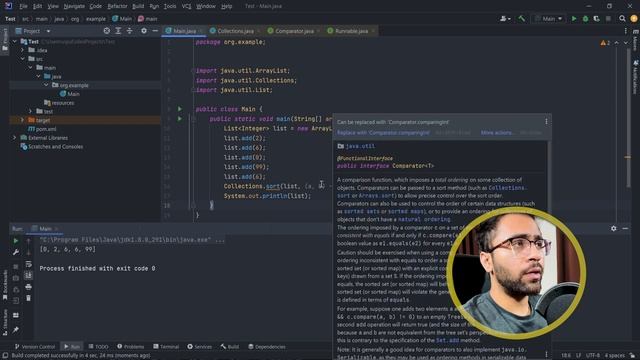Open the Services tool window
The height and width of the screenshot is (360, 640).
tap(199, 347)
